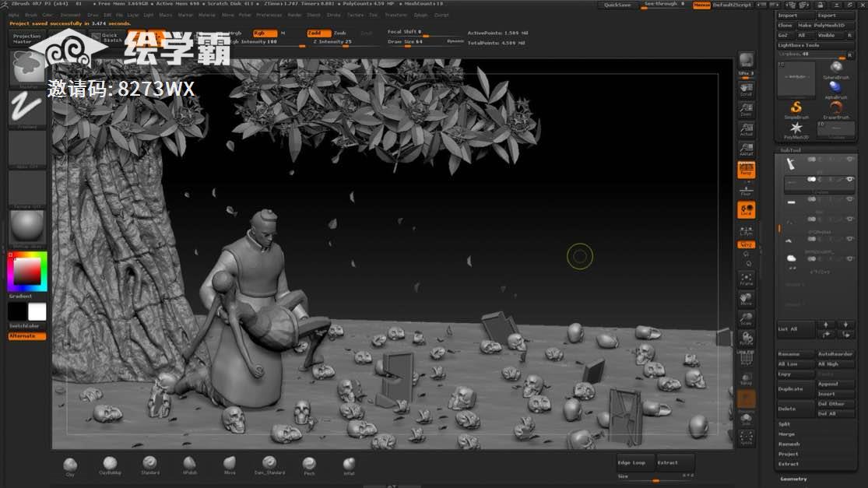The width and height of the screenshot is (868, 488).
Task: Open the Preferences menu
Action: [x=269, y=15]
